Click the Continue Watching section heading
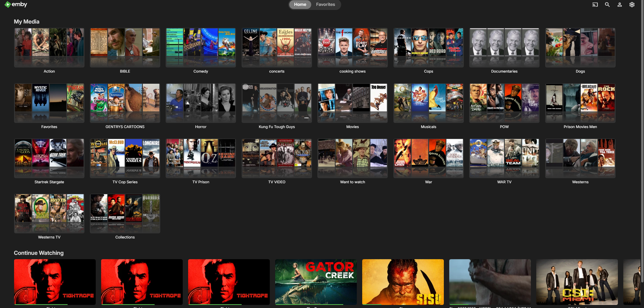 (39, 253)
